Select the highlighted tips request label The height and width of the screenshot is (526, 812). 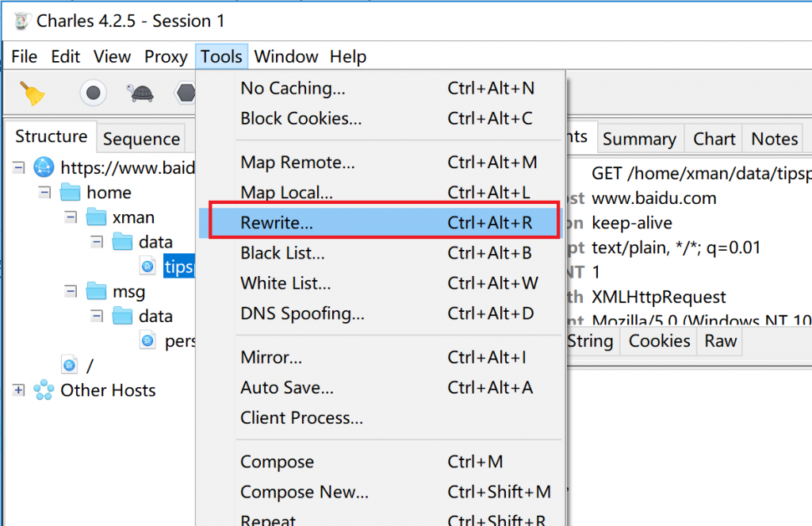click(x=179, y=267)
